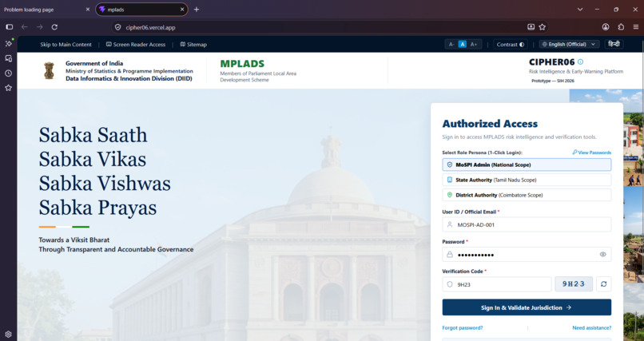The width and height of the screenshot is (644, 341).
Task: Go back with the browser back arrow
Action: pyautogui.click(x=24, y=27)
